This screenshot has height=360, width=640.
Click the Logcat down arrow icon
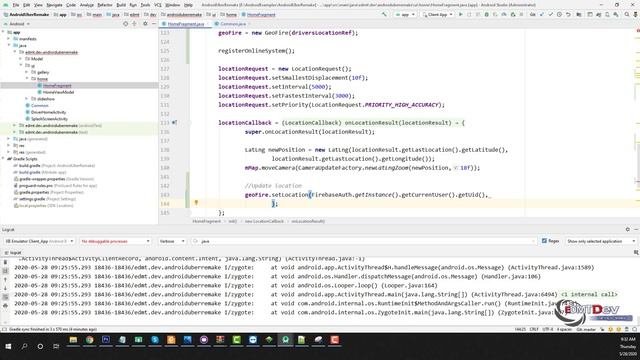[x=5, y=288]
